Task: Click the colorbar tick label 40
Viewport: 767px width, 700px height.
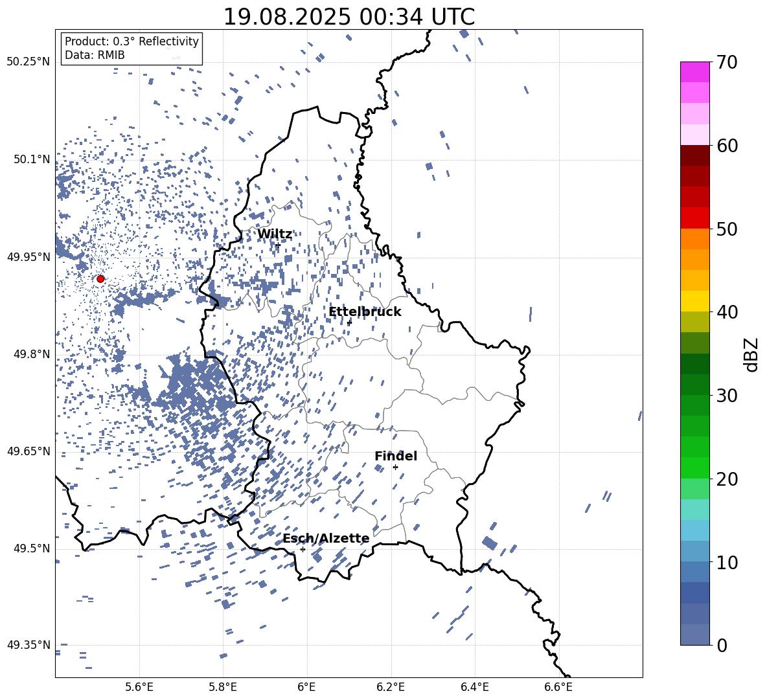Action: [x=727, y=312]
